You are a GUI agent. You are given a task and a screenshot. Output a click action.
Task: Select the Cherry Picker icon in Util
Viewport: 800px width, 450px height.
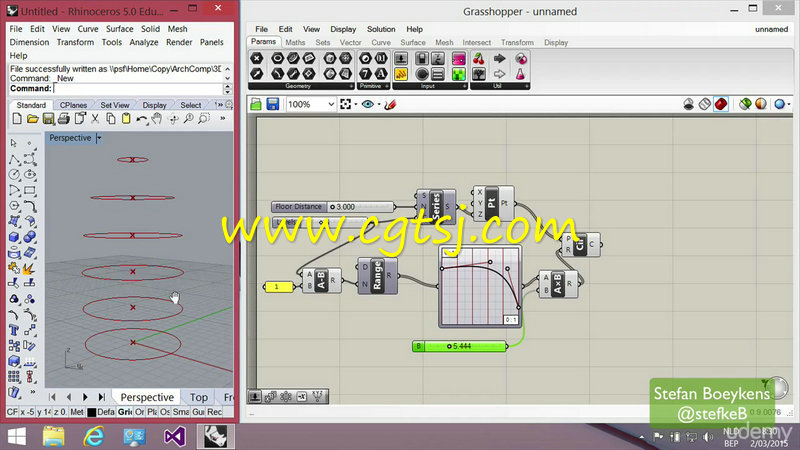(x=479, y=58)
